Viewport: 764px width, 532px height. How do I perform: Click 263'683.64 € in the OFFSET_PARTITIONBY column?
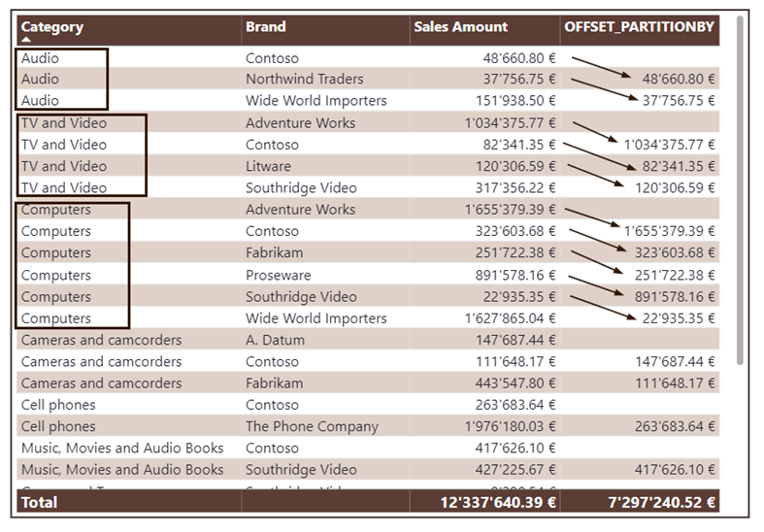(x=675, y=427)
